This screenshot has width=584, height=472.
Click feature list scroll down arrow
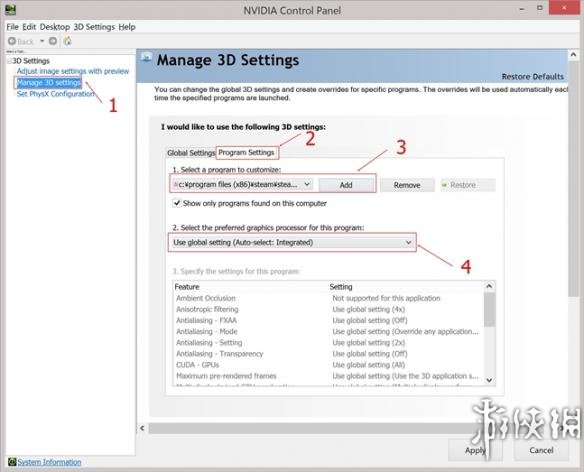(489, 380)
